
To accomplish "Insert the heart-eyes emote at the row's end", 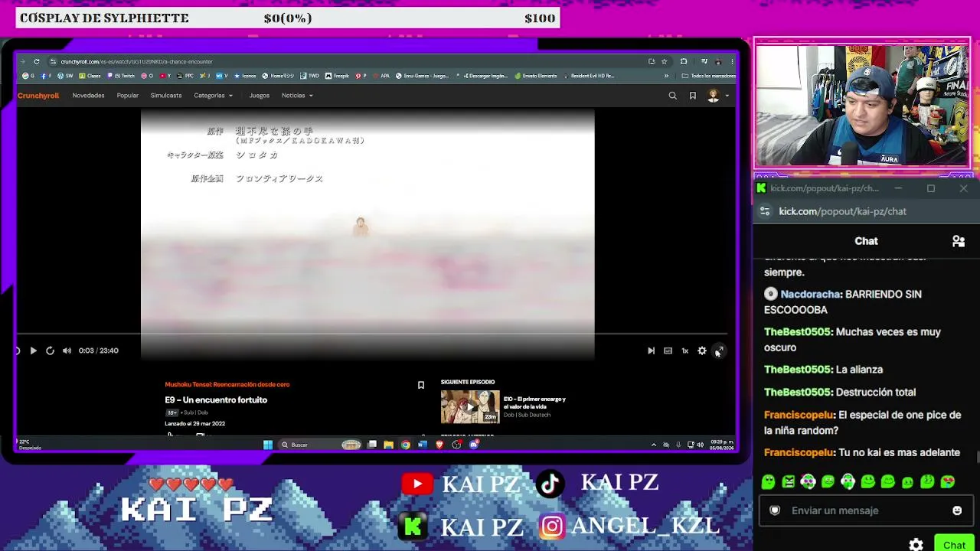I will 948,481.
